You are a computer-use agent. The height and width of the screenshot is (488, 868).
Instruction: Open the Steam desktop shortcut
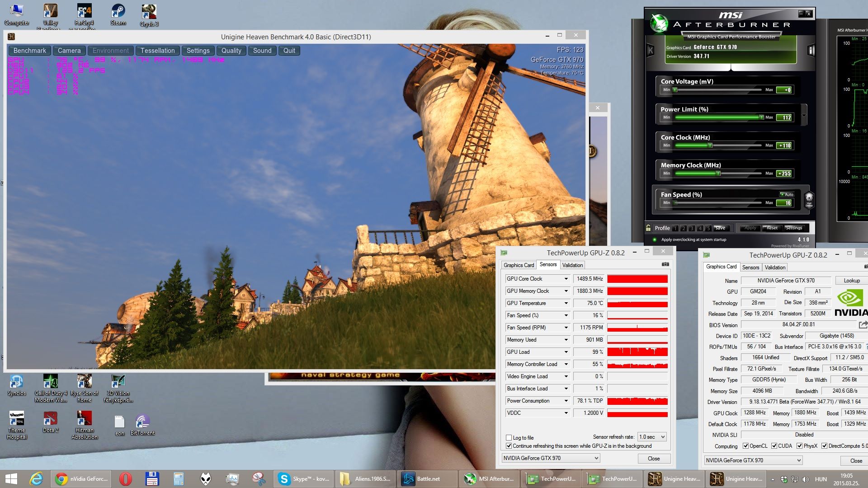coord(118,14)
